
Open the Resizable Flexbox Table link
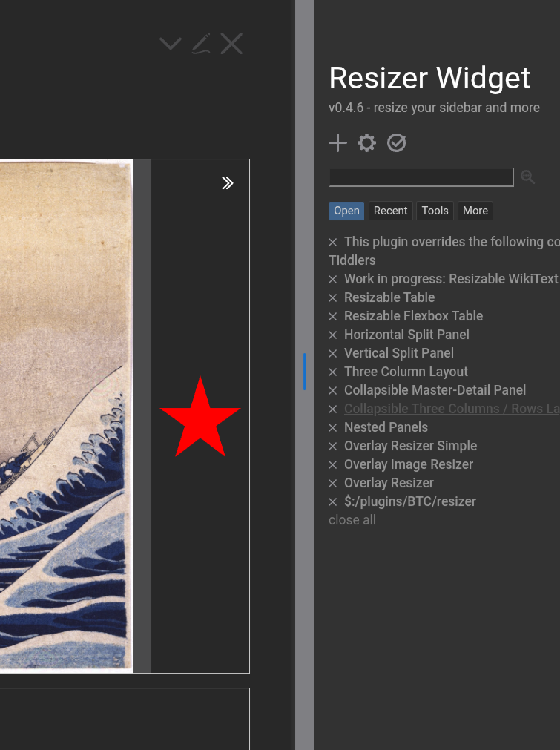pyautogui.click(x=414, y=316)
